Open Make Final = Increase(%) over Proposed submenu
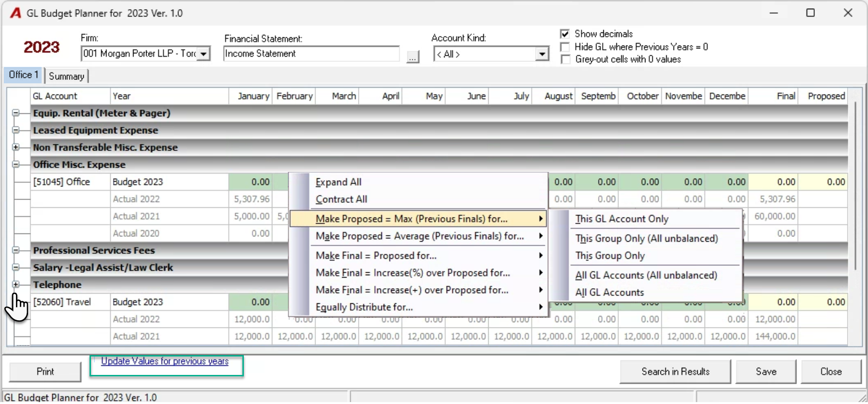Viewport: 868px width, 404px height. pos(419,273)
